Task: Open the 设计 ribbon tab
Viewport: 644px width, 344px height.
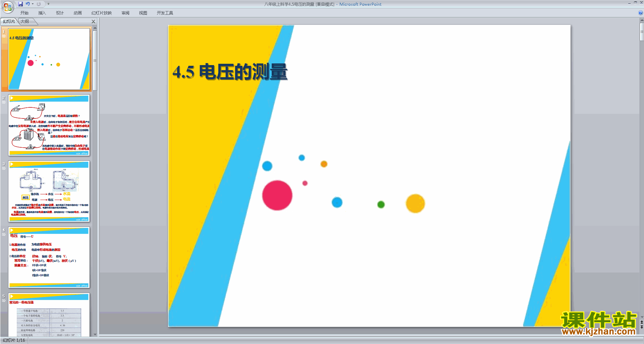Action: click(x=60, y=13)
